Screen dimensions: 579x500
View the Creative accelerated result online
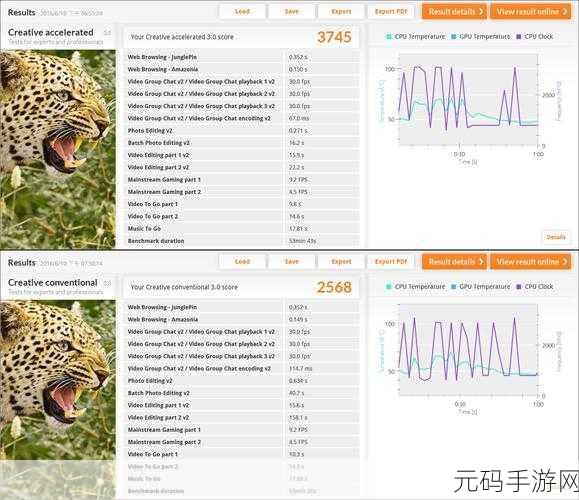click(x=531, y=11)
